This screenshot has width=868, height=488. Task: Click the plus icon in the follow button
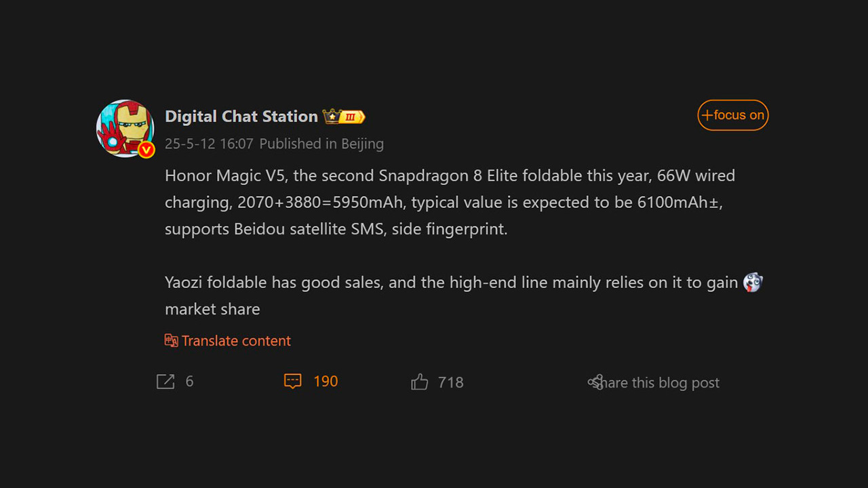(707, 115)
